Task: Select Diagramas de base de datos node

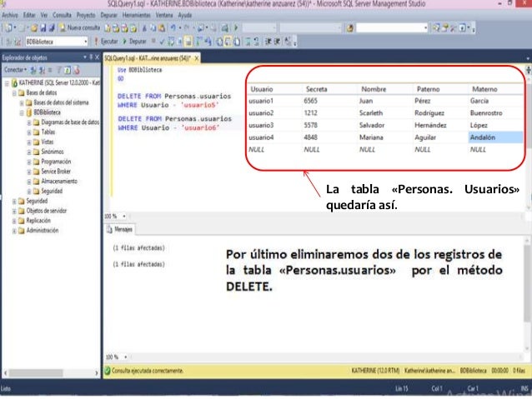Action: [70, 122]
